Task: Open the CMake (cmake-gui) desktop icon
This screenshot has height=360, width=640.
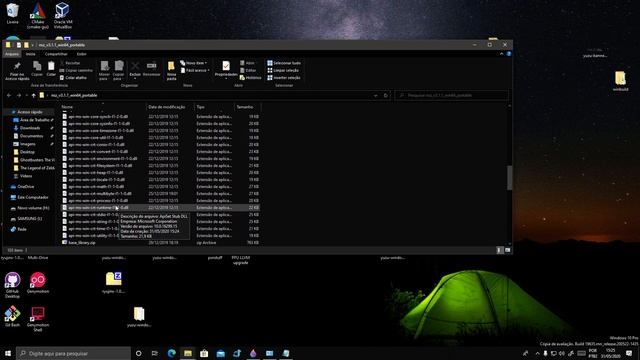Action: coord(38,16)
